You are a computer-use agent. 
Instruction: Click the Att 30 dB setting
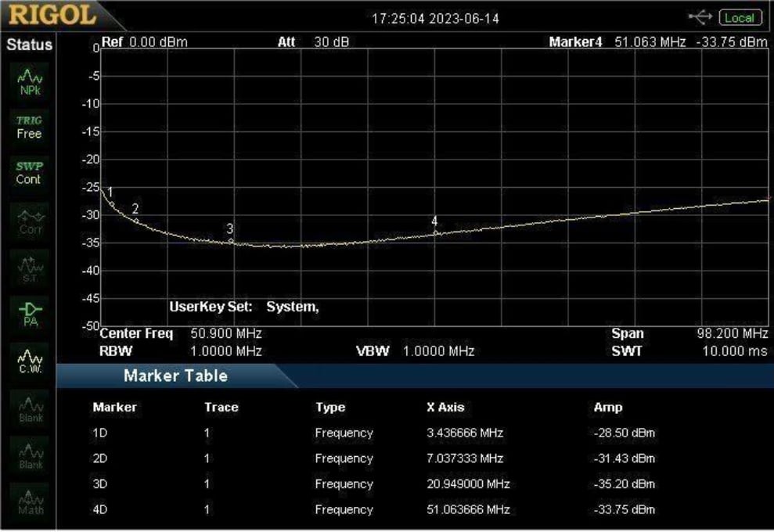click(331, 42)
